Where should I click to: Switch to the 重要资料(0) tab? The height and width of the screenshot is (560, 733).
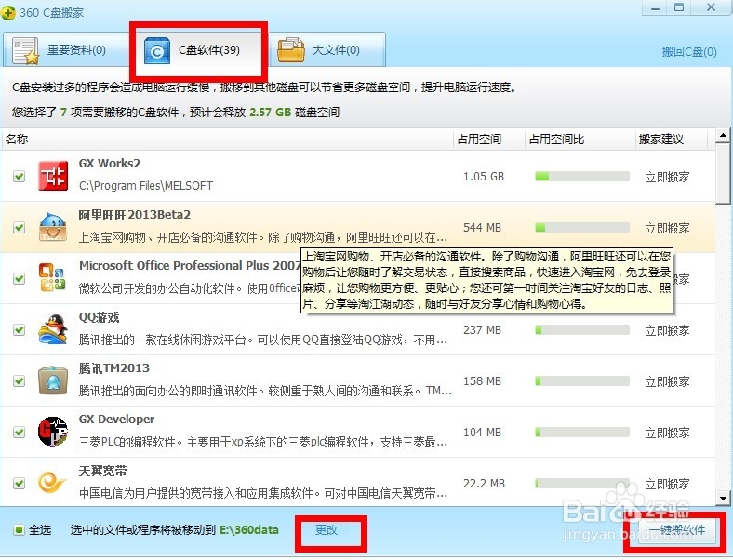click(65, 49)
